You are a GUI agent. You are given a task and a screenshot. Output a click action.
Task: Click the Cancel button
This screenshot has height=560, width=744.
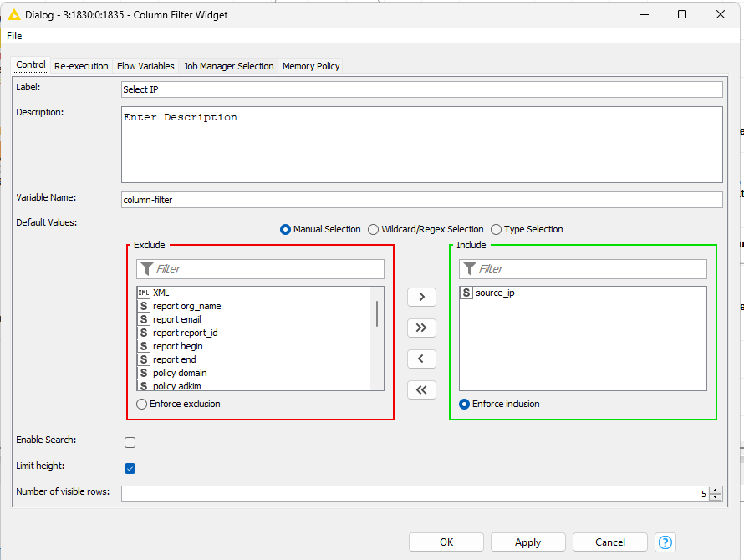610,542
